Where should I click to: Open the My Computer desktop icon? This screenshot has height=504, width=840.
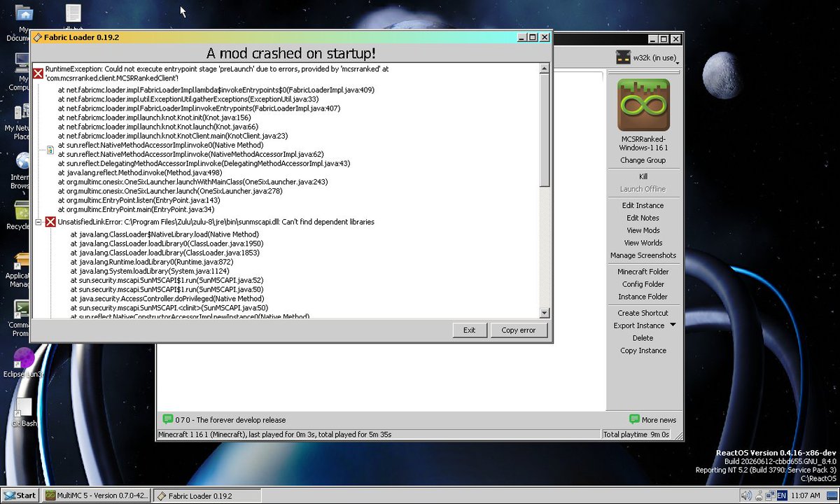tap(22, 64)
